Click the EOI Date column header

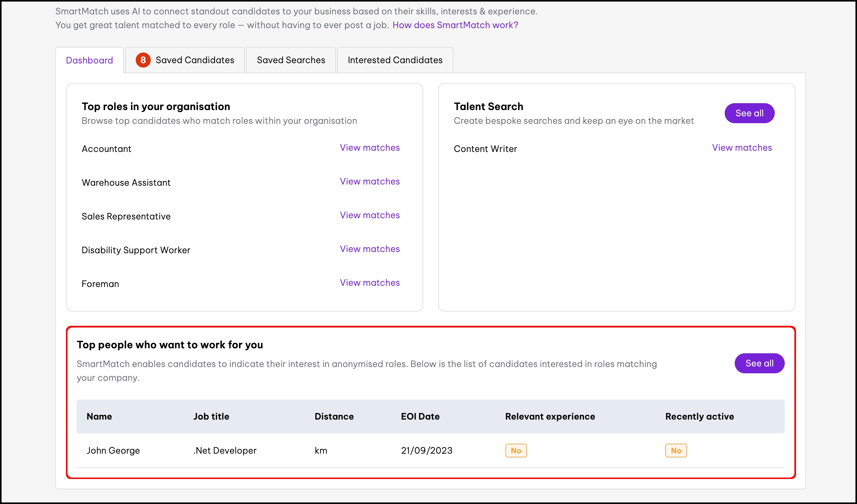coord(420,417)
